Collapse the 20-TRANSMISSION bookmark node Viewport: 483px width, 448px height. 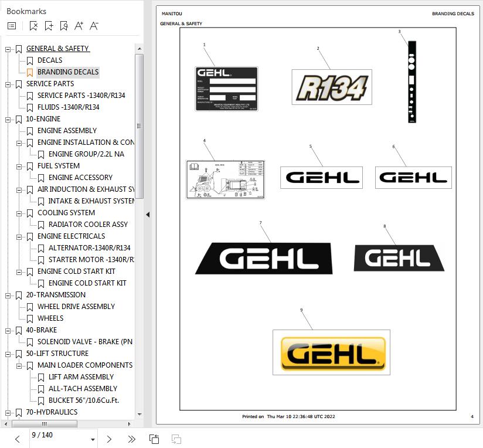click(8, 296)
